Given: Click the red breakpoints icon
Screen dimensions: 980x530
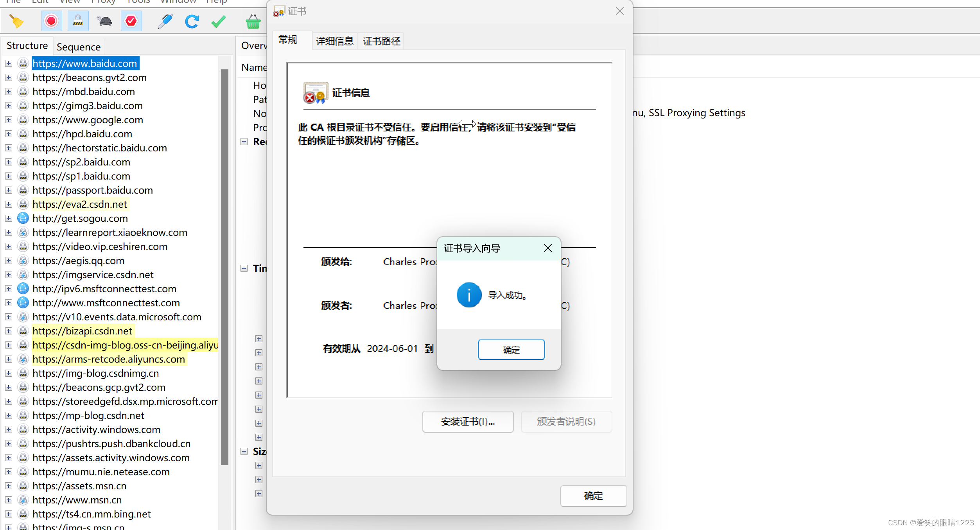Looking at the screenshot, I should coord(131,21).
